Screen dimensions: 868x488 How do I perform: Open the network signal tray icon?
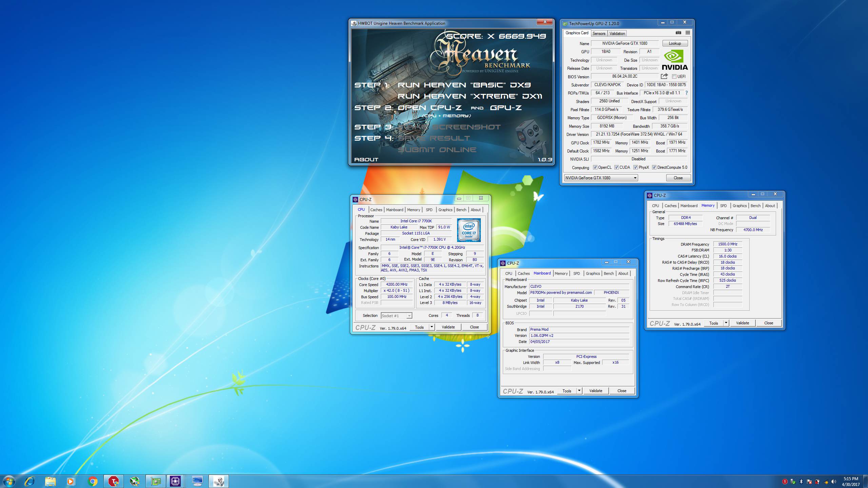click(826, 482)
